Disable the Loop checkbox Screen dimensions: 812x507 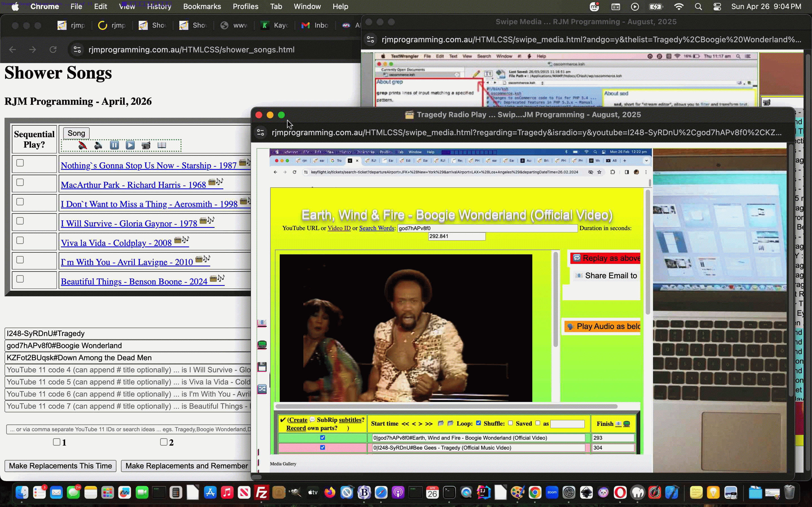pyautogui.click(x=478, y=423)
